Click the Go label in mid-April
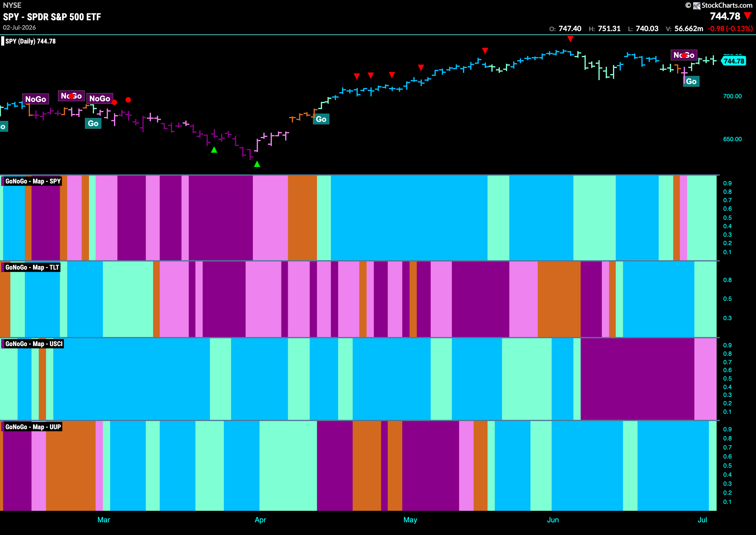The image size is (756, 535). [x=321, y=119]
